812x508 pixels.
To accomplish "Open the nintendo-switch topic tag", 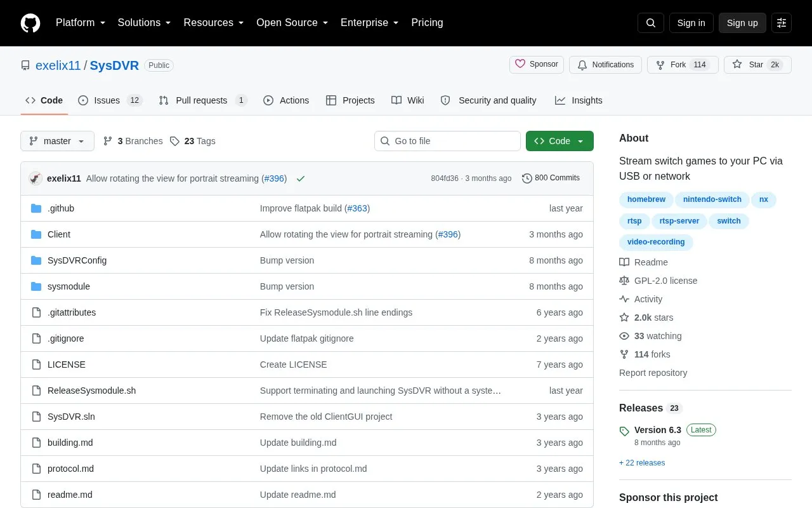I will click(x=712, y=199).
